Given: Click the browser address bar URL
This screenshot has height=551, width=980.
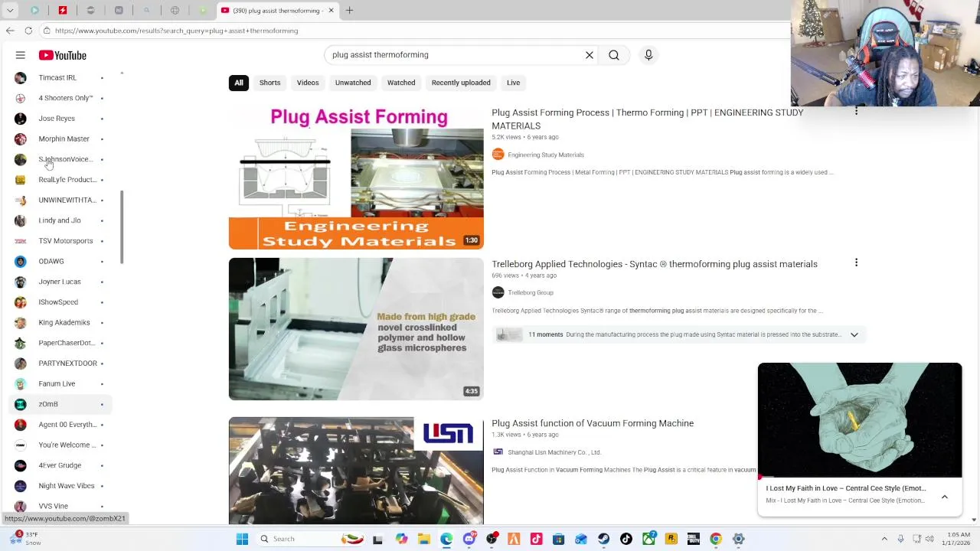Looking at the screenshot, I should point(176,31).
